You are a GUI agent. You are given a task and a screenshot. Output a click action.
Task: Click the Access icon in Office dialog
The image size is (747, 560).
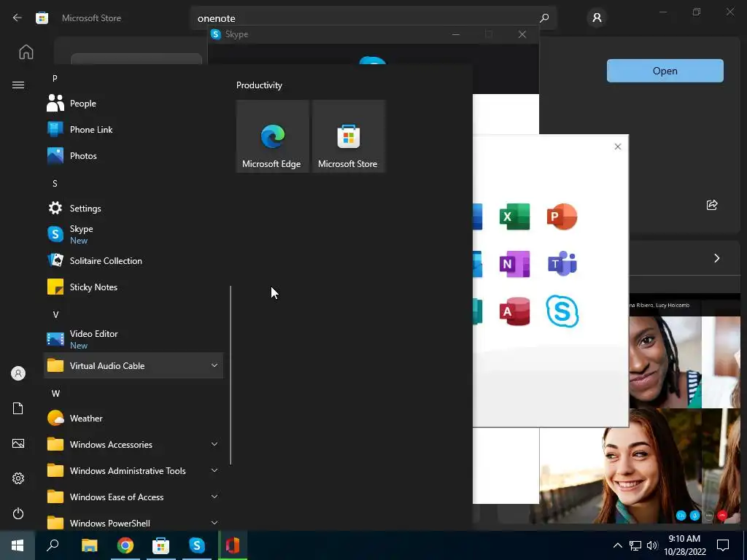pos(514,311)
